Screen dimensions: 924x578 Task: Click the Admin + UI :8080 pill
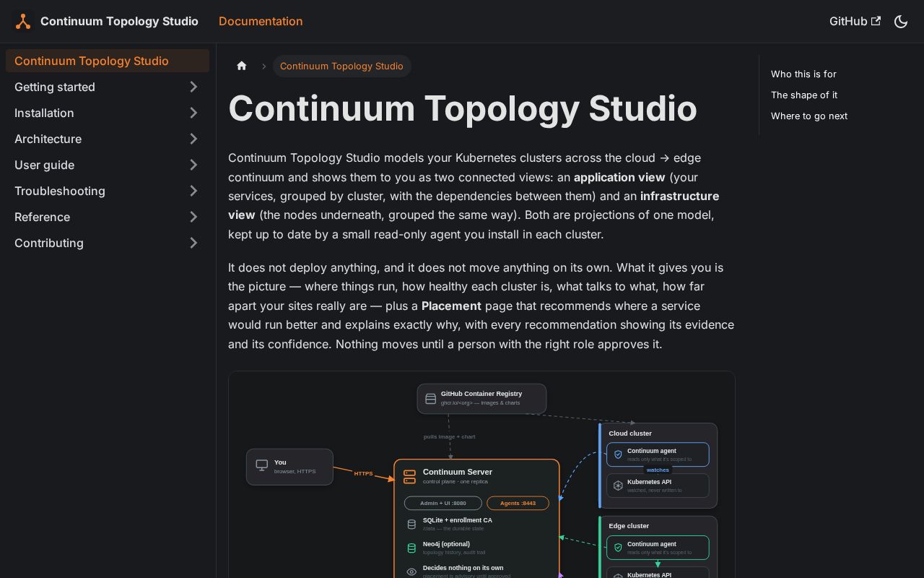point(443,503)
